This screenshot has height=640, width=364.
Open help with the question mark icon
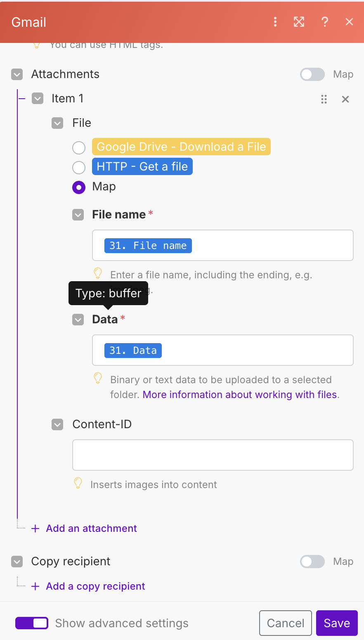click(325, 22)
